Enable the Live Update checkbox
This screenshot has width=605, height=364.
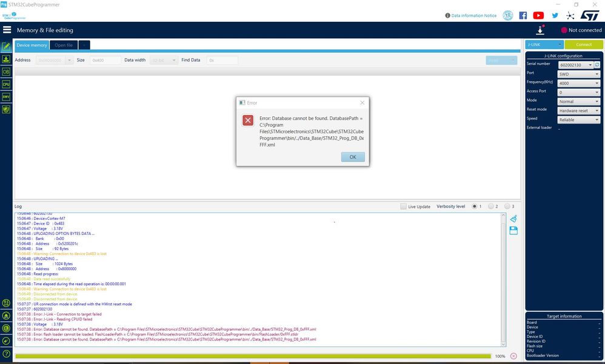(x=403, y=207)
